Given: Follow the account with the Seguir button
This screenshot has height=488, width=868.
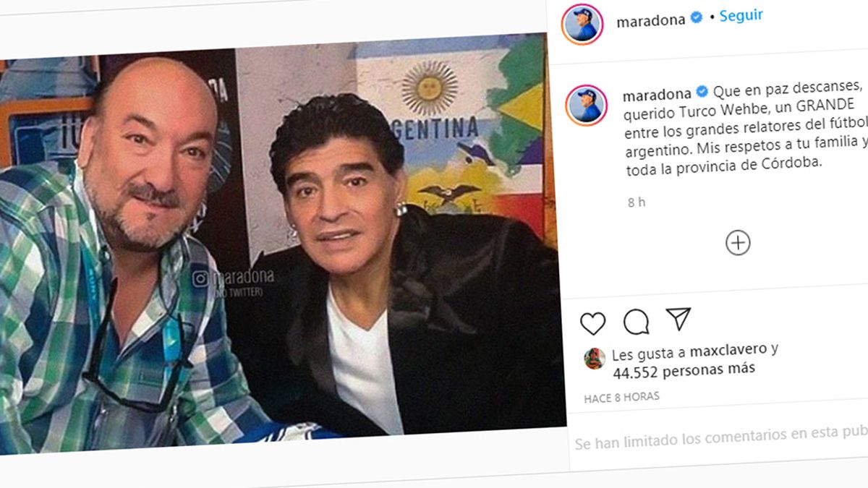Looking at the screenshot, I should 741,15.
